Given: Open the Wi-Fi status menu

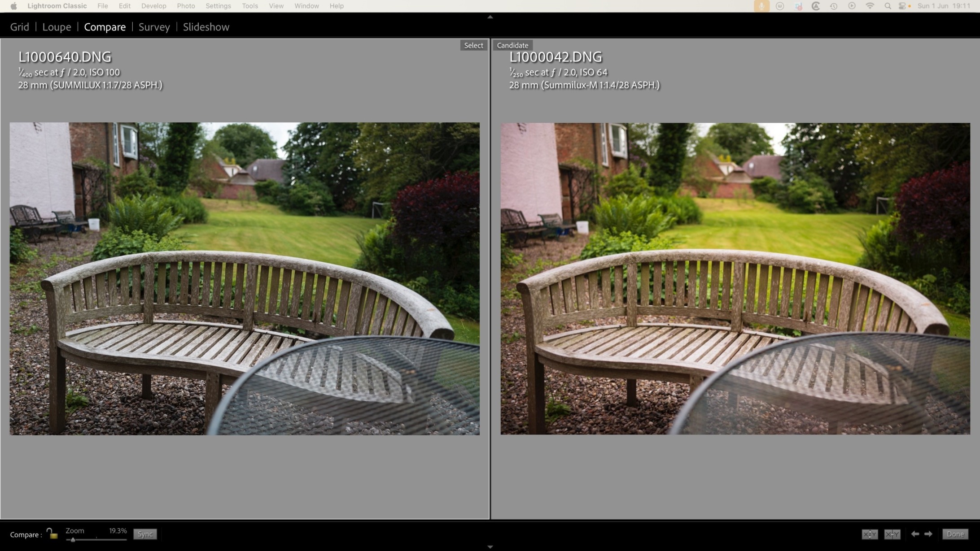Looking at the screenshot, I should (x=870, y=6).
